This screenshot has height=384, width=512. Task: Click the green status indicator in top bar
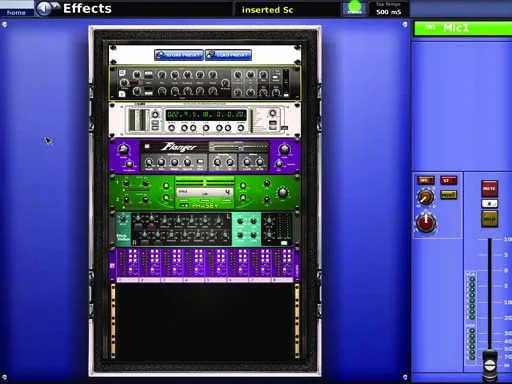(354, 8)
